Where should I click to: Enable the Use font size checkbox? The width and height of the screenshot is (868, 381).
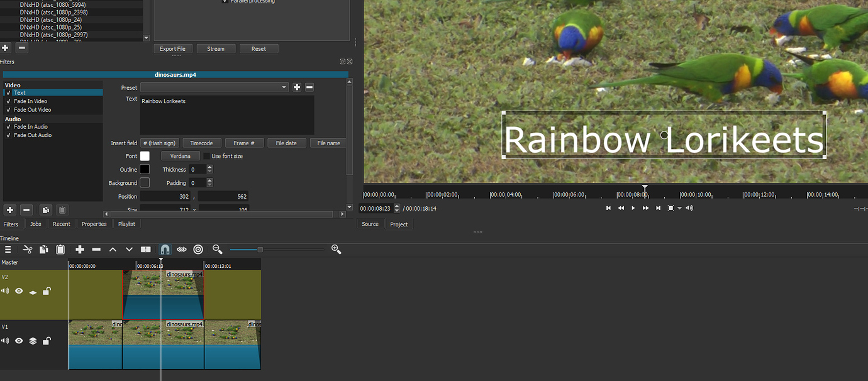(206, 156)
